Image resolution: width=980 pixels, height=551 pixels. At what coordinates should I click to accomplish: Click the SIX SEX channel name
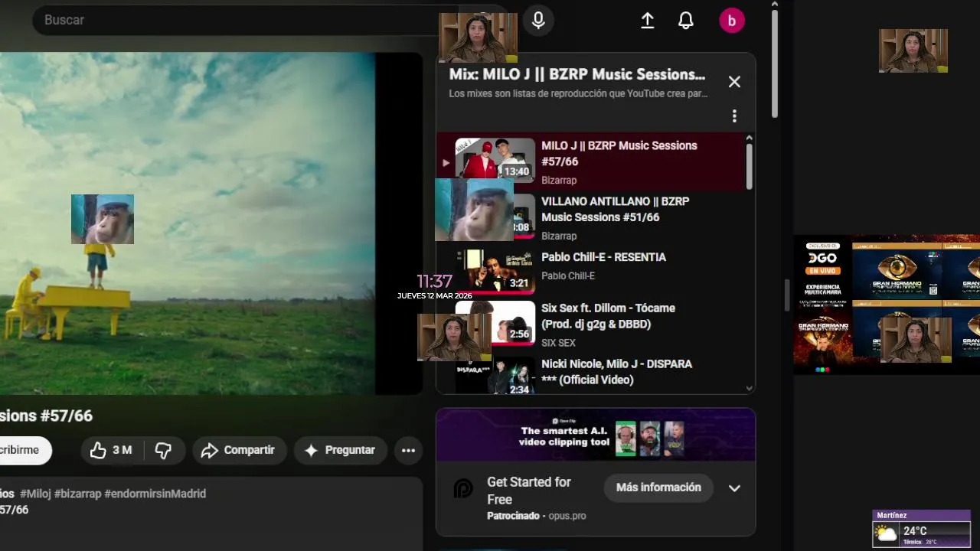[558, 343]
